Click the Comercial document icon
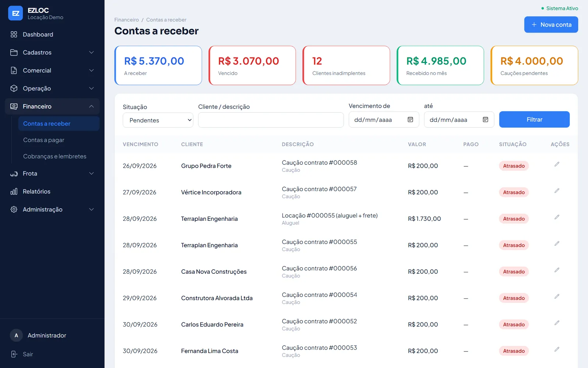 coord(14,70)
